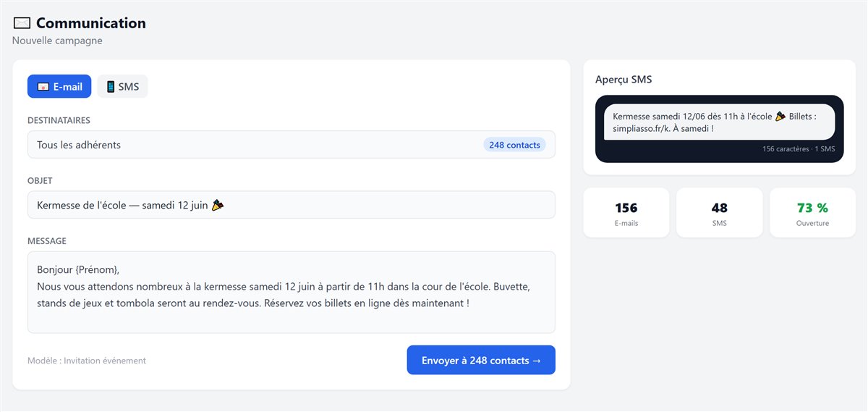Click the envelope icon in E-mail tab

pyautogui.click(x=43, y=87)
